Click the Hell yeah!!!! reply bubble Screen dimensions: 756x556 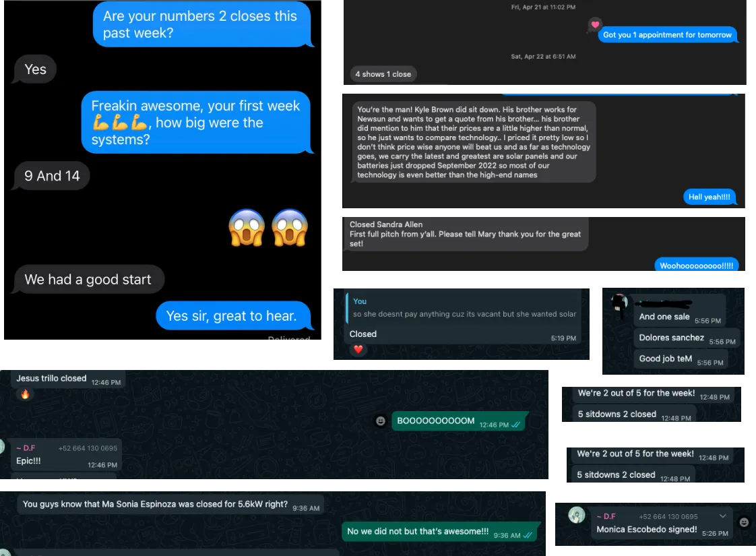pos(710,197)
